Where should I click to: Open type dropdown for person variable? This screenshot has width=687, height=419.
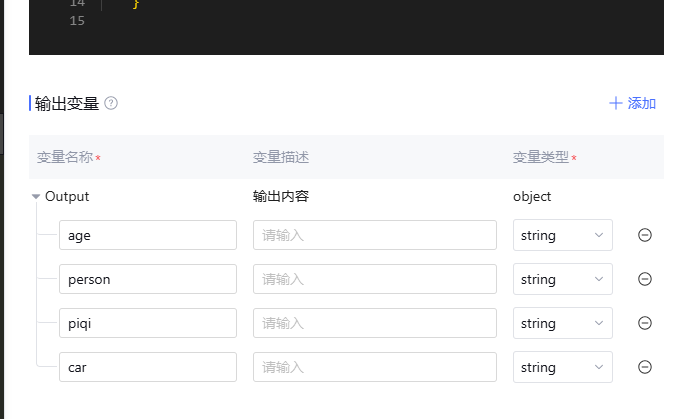click(x=562, y=279)
